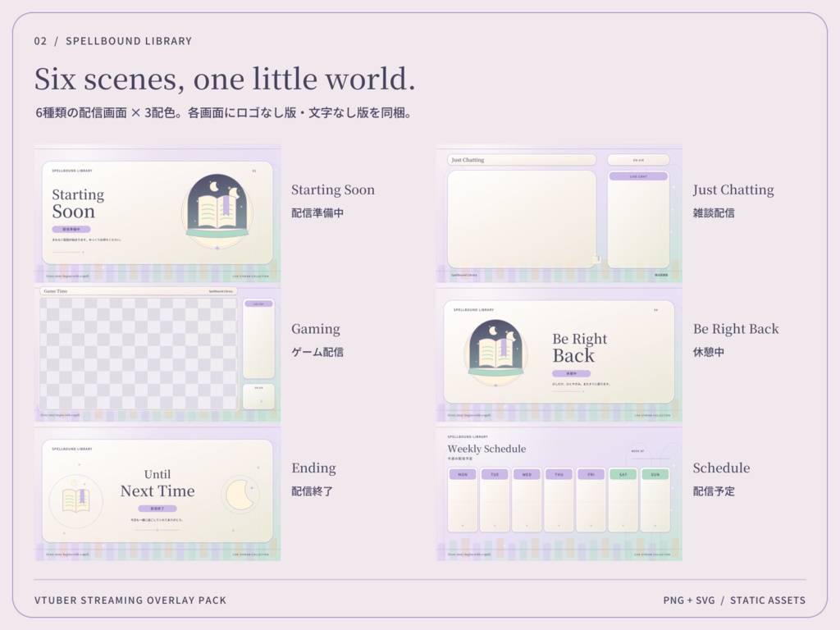Click the Live Chat header in Gaming scene
Screen dimensions: 840x630
(258, 304)
